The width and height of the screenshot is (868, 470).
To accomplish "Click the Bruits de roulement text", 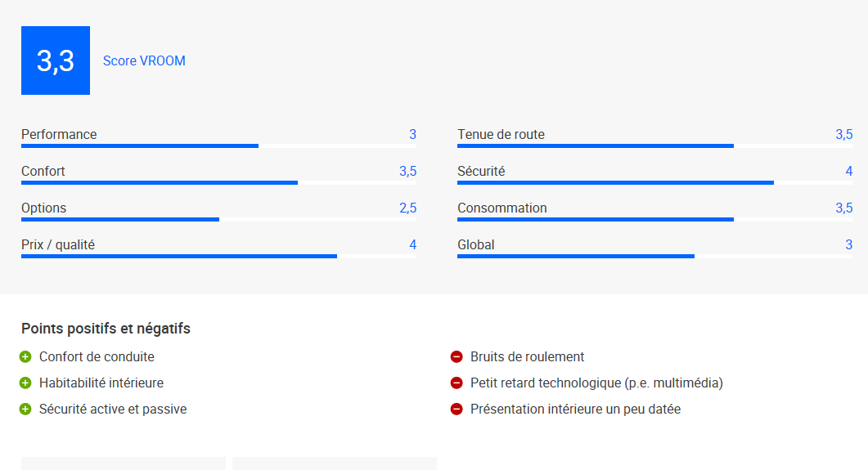I will coord(527,356).
